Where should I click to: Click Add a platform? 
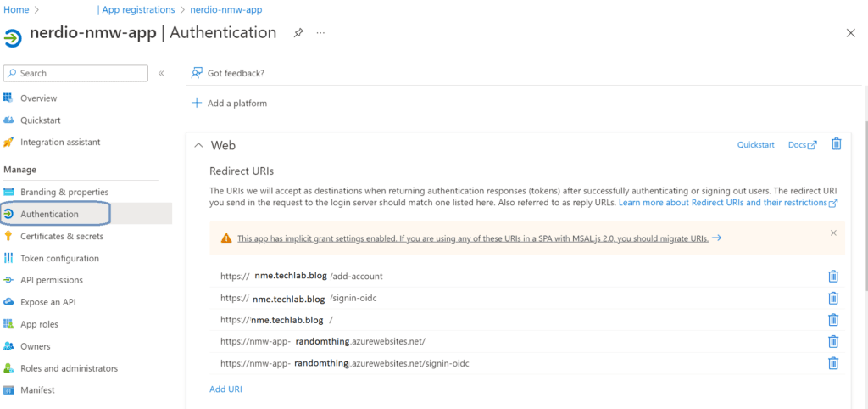click(x=229, y=104)
